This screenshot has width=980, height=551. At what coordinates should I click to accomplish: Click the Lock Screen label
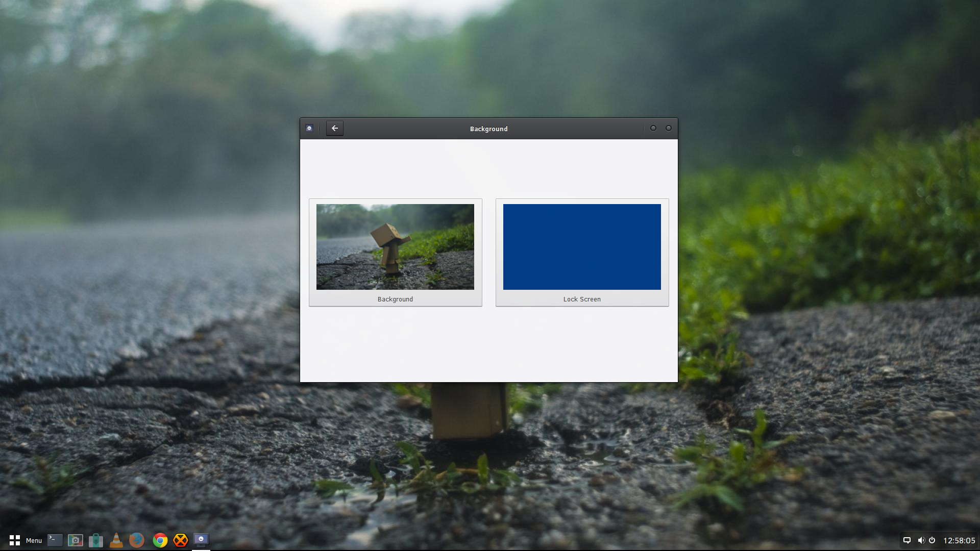point(582,299)
